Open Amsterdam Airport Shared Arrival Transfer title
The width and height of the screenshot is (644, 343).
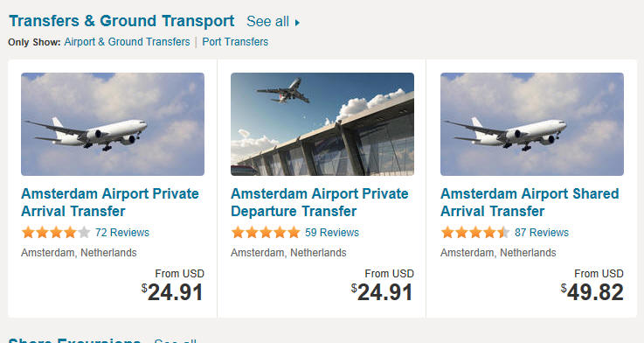click(x=530, y=202)
